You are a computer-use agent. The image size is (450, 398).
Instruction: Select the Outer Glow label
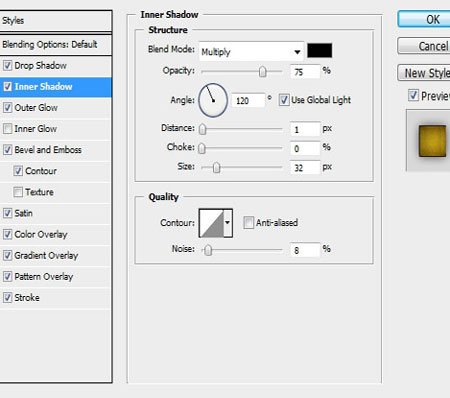[36, 108]
